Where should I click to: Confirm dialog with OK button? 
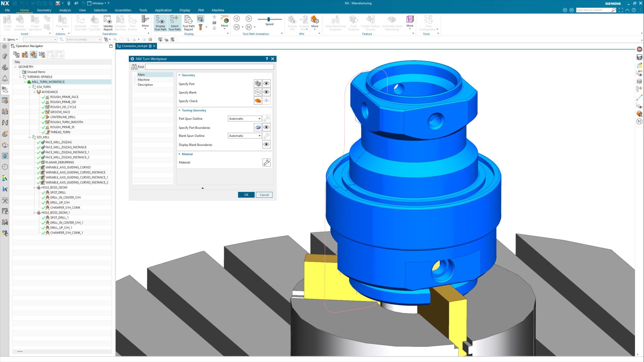(246, 195)
